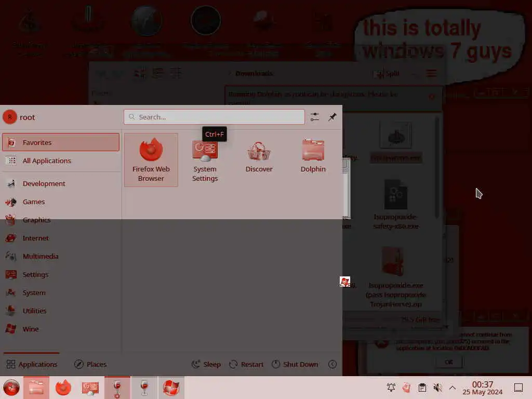Switch Dolphin to details view mode
The width and height of the screenshot is (532, 399).
coord(176,73)
